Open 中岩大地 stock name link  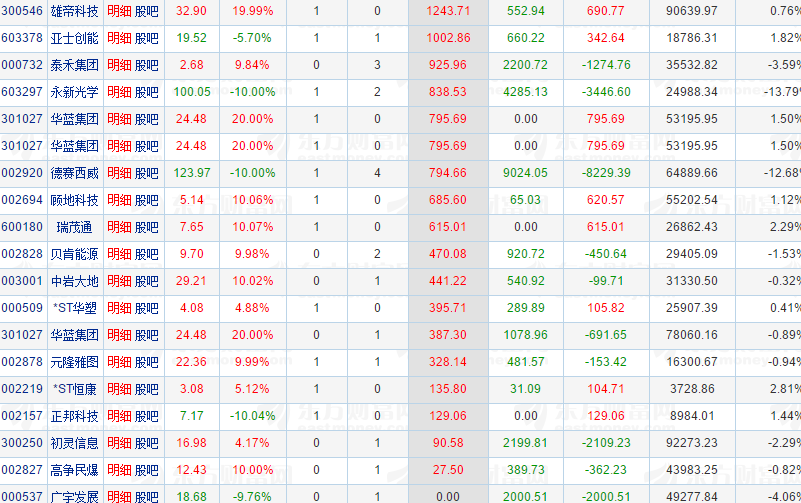[x=75, y=281]
